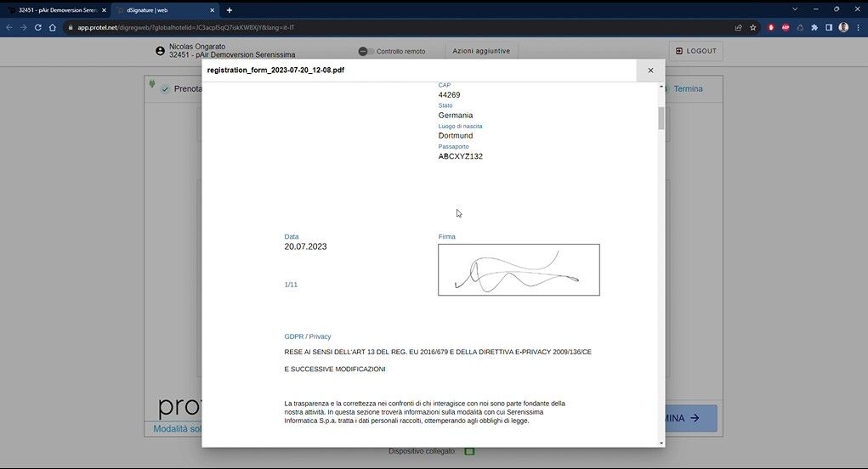The width and height of the screenshot is (868, 469).
Task: Open Chrome's three-dot menu
Action: (857, 27)
